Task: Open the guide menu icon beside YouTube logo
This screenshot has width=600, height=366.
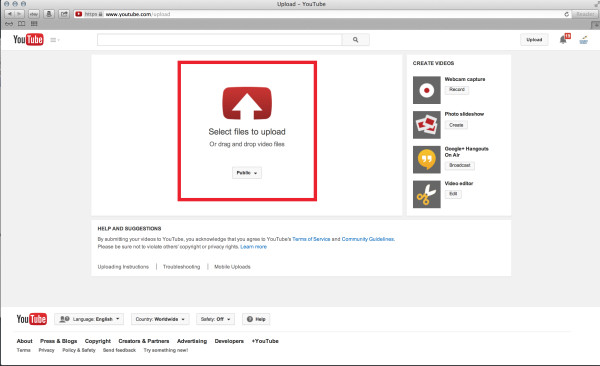Action: pos(54,40)
